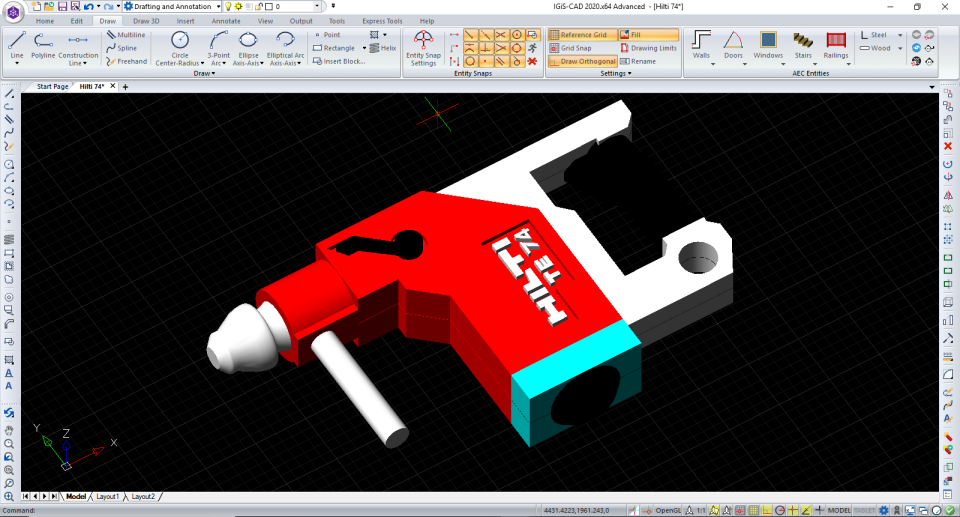The width and height of the screenshot is (960, 517).
Task: Open the Home ribbon tab
Action: click(x=45, y=21)
